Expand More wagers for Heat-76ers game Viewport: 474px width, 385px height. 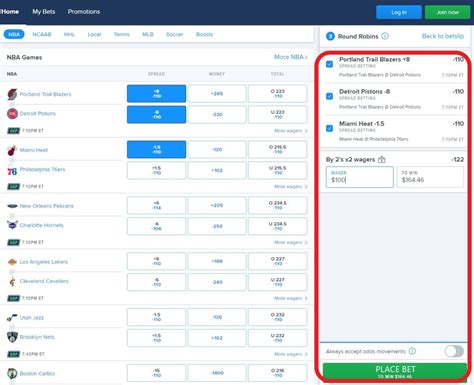290,187
